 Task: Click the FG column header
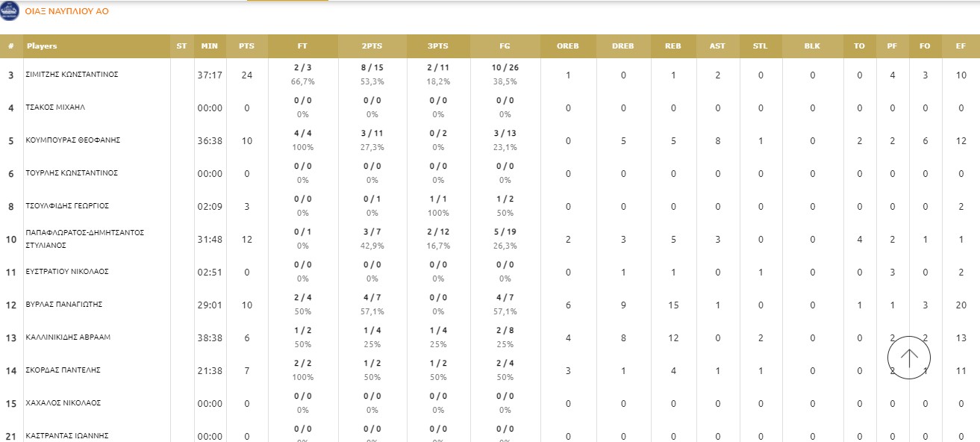505,46
